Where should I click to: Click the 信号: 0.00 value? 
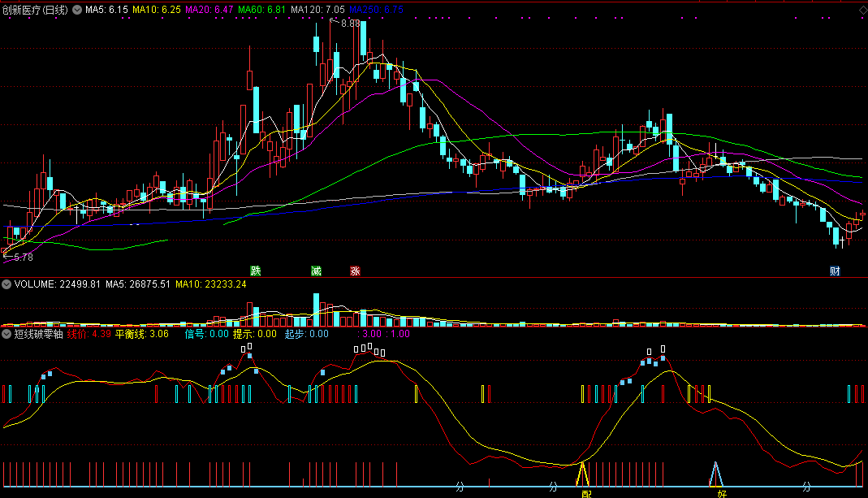(x=206, y=334)
